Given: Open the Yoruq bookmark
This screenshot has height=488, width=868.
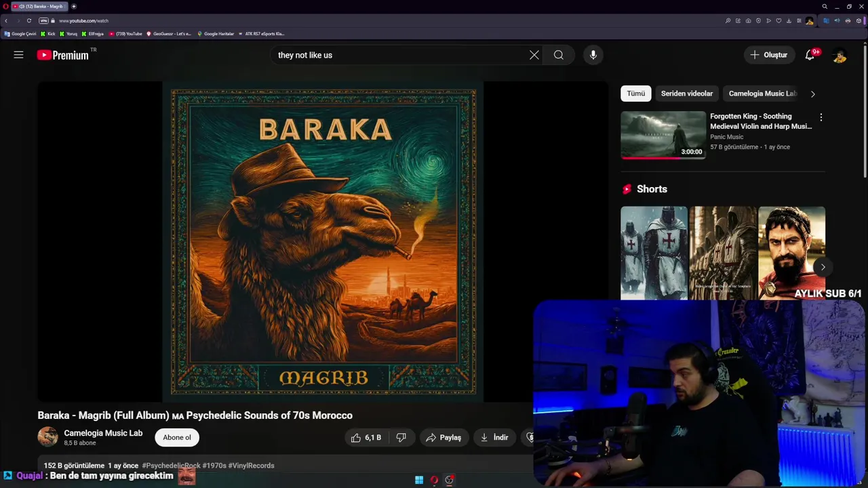Looking at the screenshot, I should point(68,33).
